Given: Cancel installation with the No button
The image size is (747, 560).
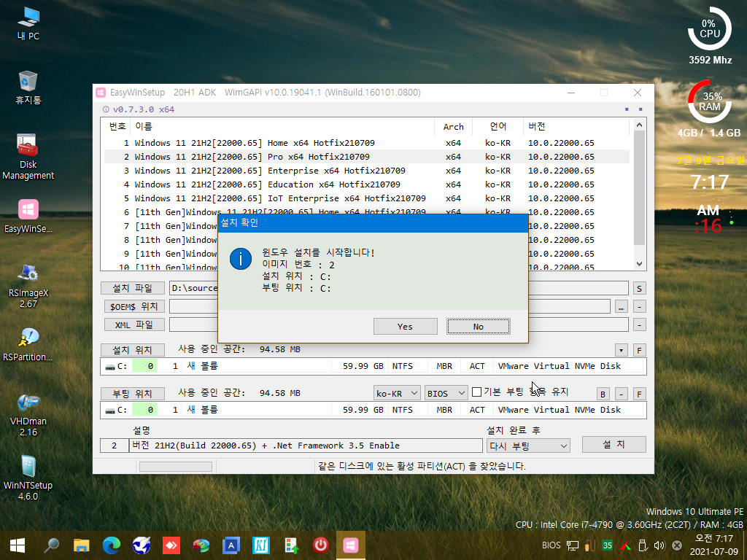Looking at the screenshot, I should point(479,326).
